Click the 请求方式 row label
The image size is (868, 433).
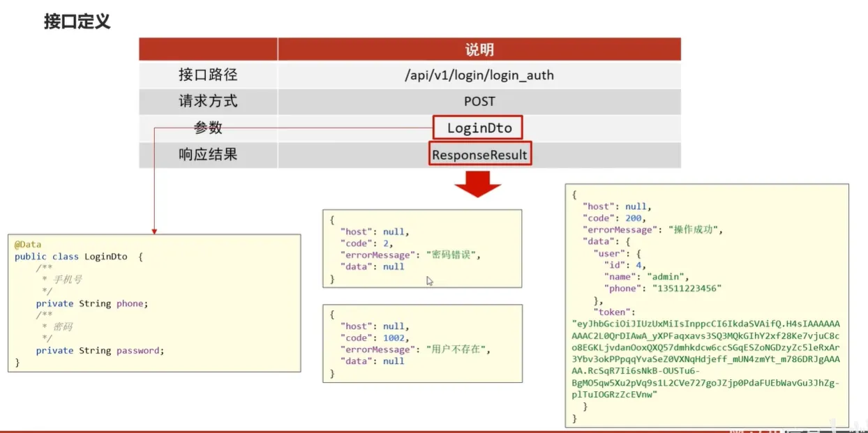tap(208, 102)
